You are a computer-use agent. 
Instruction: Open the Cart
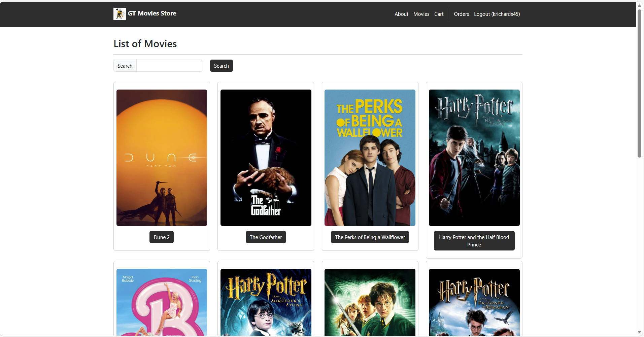coord(439,14)
